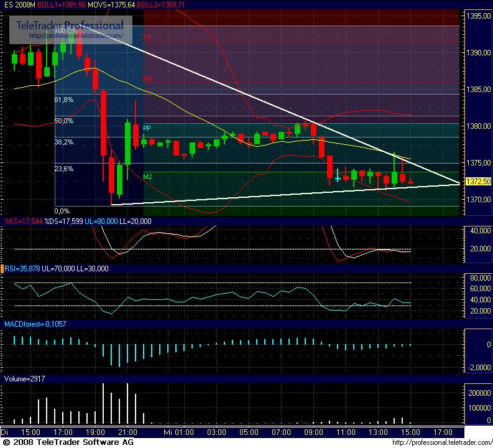This screenshot has height=448, width=493.
Task: Click the 15:00 Di time axis label
Action: pyautogui.click(x=30, y=432)
